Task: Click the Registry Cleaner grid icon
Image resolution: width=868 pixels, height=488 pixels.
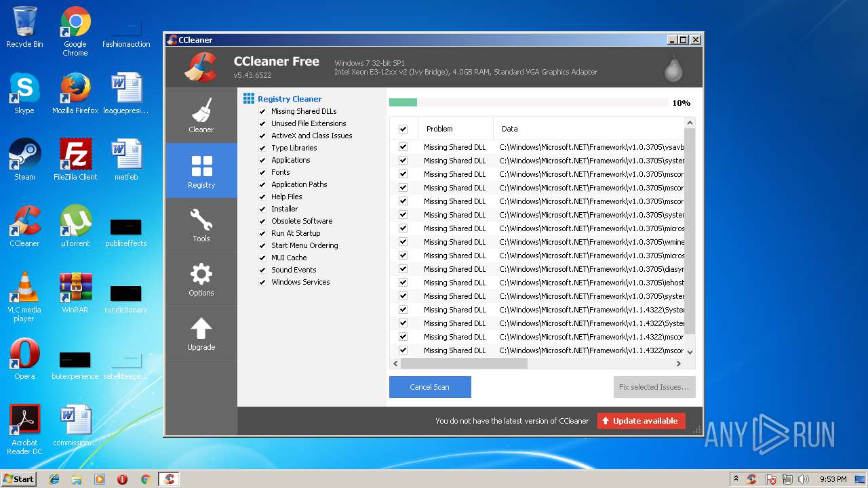Action: click(249, 99)
